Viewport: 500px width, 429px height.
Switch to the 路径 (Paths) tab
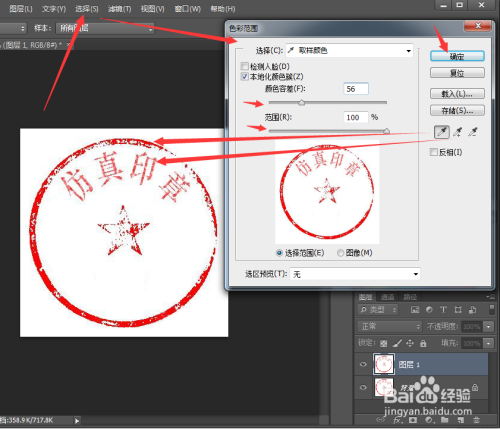point(410,297)
